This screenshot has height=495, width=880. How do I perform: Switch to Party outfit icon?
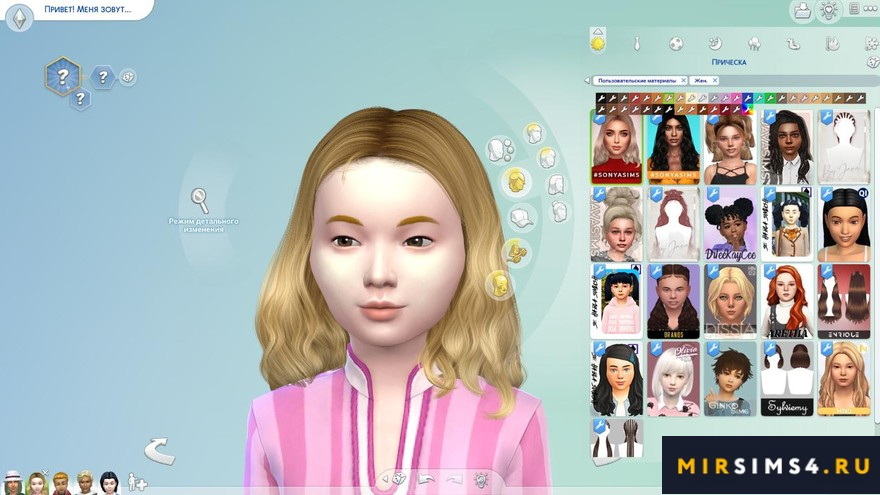coord(754,44)
